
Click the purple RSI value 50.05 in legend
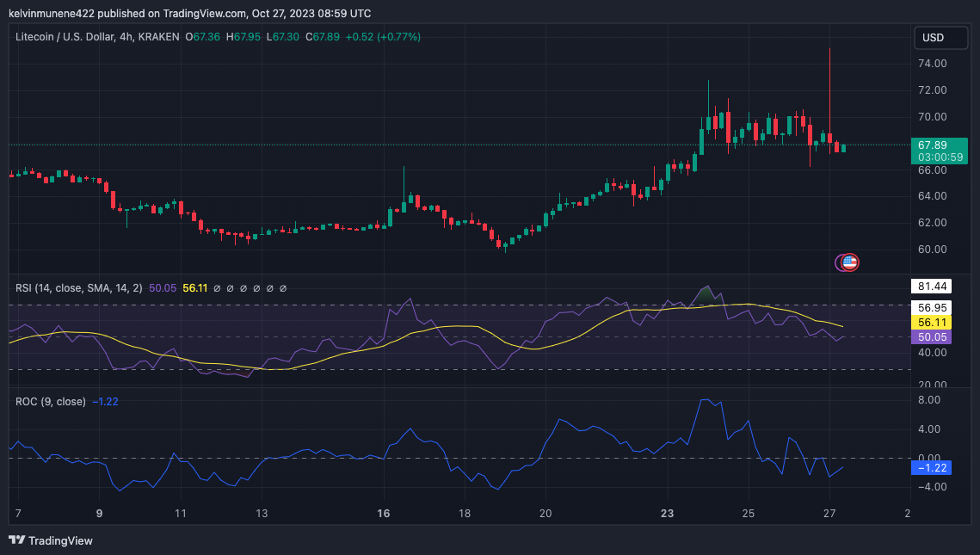pyautogui.click(x=163, y=287)
